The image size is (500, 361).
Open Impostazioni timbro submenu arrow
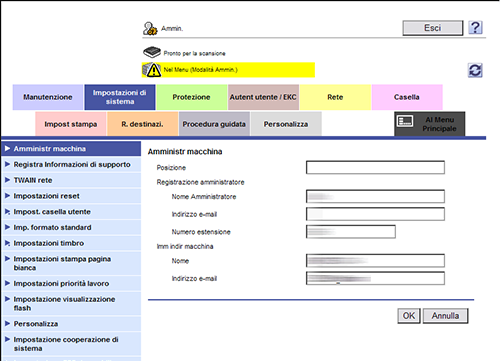(7, 243)
